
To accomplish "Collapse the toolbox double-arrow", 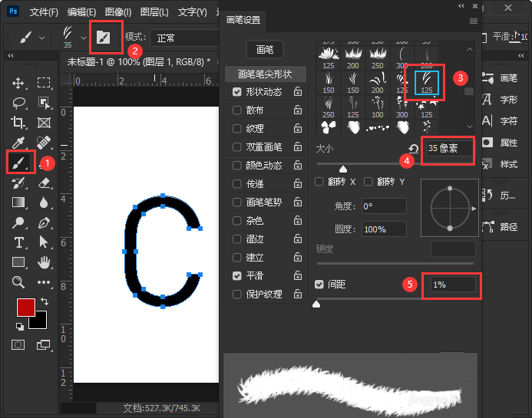I will click(x=11, y=55).
